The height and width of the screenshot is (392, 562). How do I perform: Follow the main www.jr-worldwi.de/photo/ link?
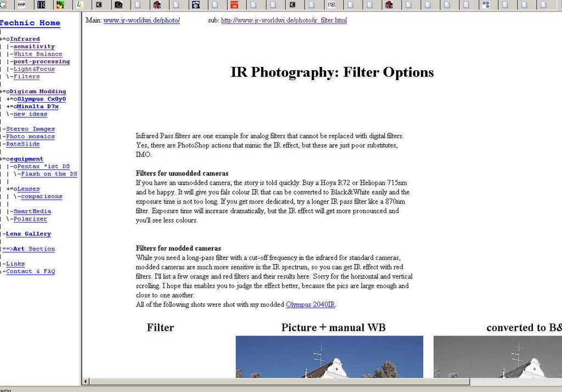click(x=142, y=20)
